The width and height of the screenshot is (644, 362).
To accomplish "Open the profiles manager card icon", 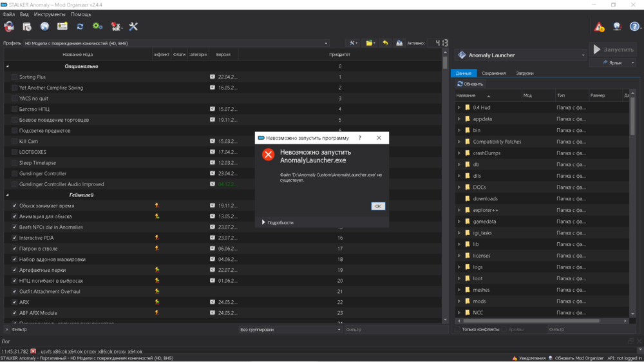I will coord(62,26).
